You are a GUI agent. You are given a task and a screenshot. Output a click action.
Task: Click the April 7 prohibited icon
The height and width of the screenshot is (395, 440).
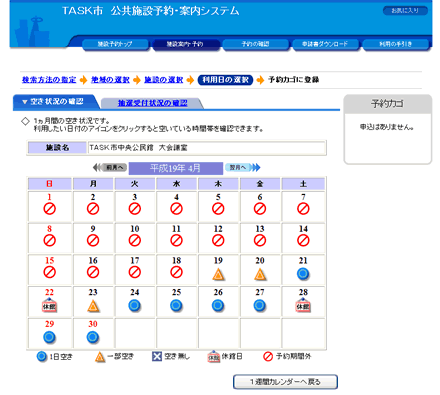coord(303,209)
